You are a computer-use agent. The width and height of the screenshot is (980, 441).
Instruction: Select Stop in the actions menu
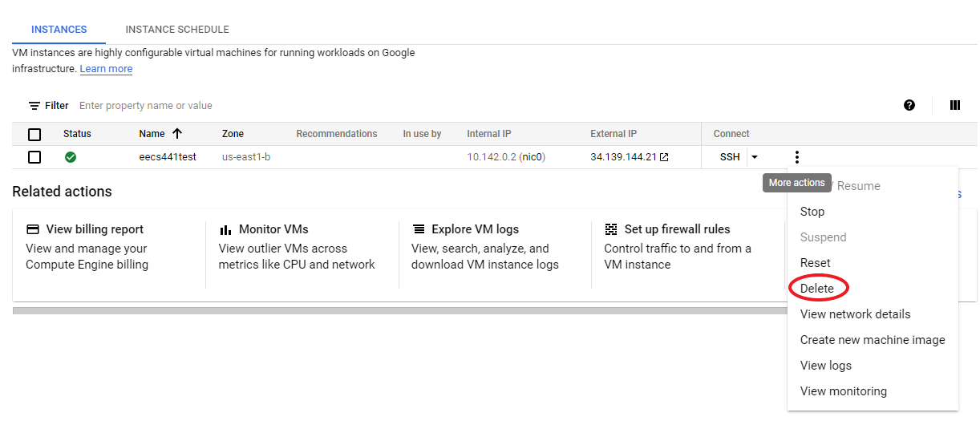point(812,212)
